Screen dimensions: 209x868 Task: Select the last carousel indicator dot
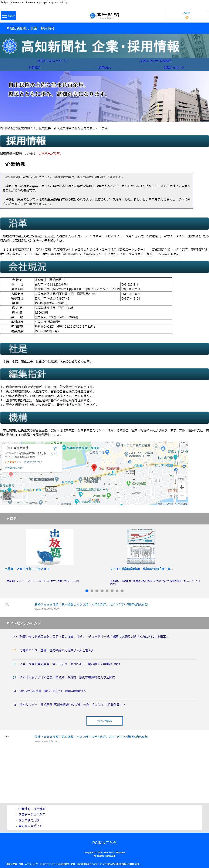(x=122, y=591)
